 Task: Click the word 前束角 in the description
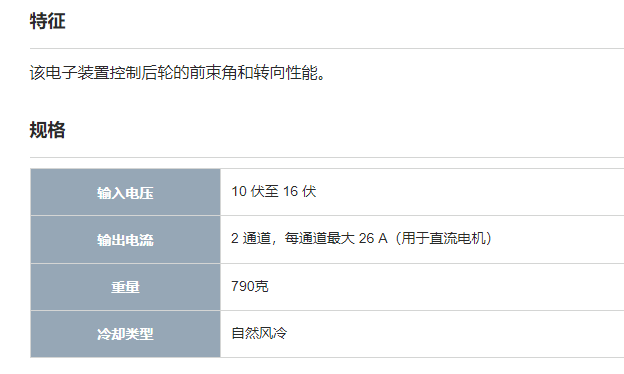click(x=213, y=73)
